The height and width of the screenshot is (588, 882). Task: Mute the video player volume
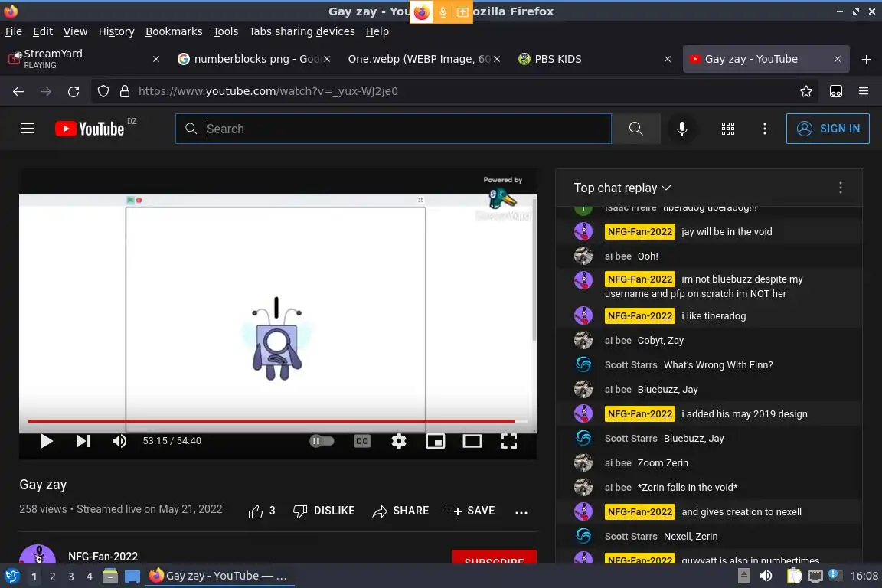119,441
